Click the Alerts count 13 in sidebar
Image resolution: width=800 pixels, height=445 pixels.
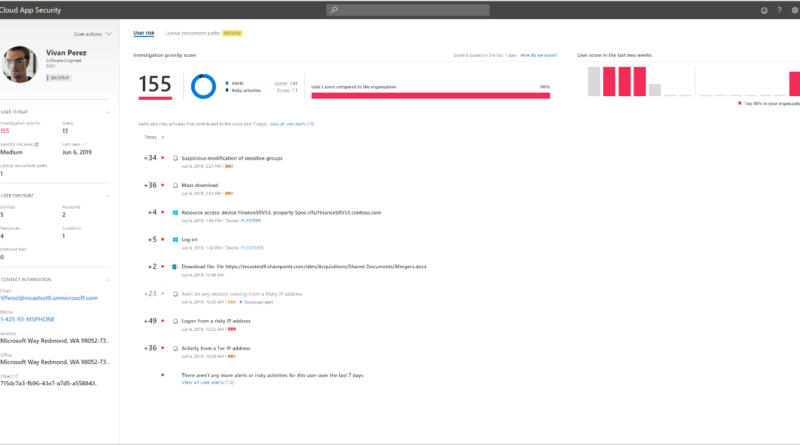65,131
